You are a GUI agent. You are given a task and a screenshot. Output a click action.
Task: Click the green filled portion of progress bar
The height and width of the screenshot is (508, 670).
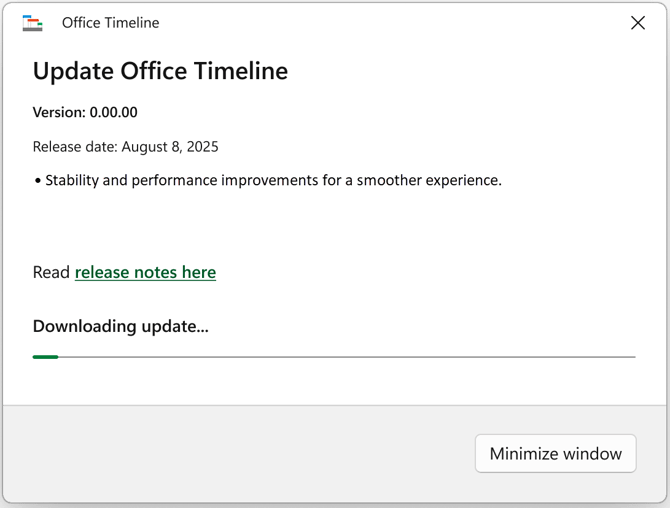point(45,356)
